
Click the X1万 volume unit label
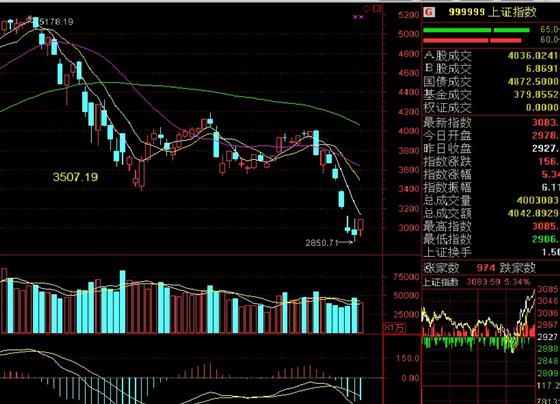(x=395, y=327)
